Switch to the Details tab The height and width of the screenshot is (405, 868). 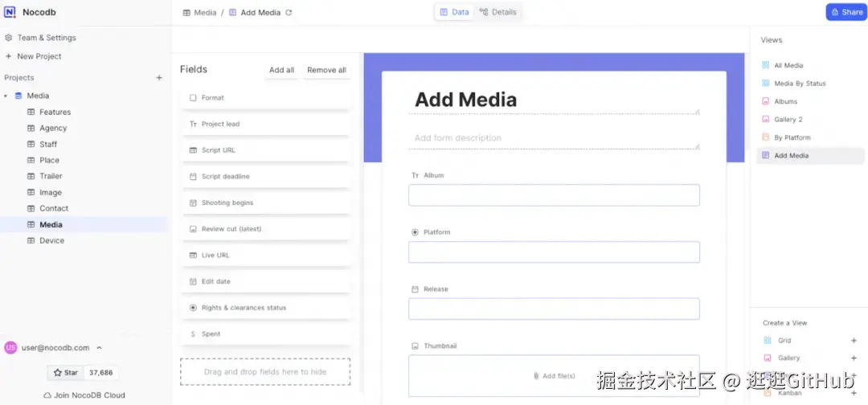coord(497,12)
